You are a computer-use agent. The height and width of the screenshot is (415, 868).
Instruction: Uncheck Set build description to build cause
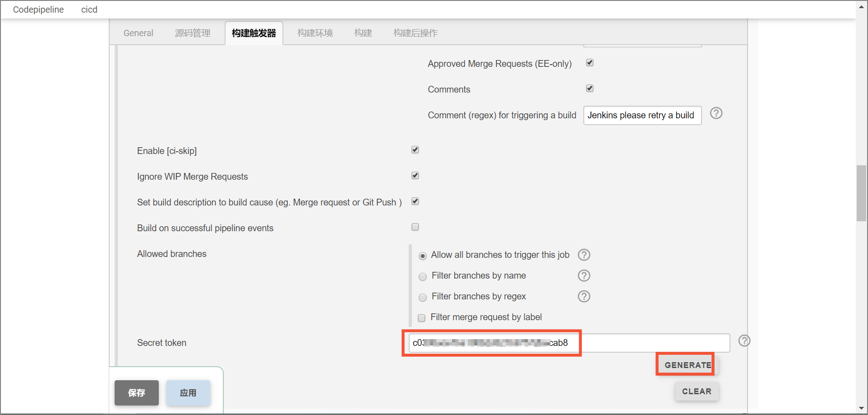pos(415,201)
